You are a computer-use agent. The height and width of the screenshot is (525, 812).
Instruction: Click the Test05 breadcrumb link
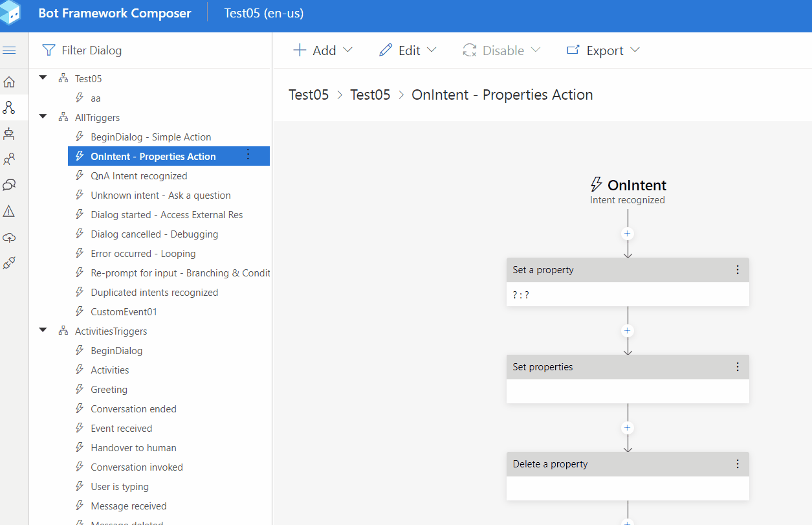coord(309,95)
